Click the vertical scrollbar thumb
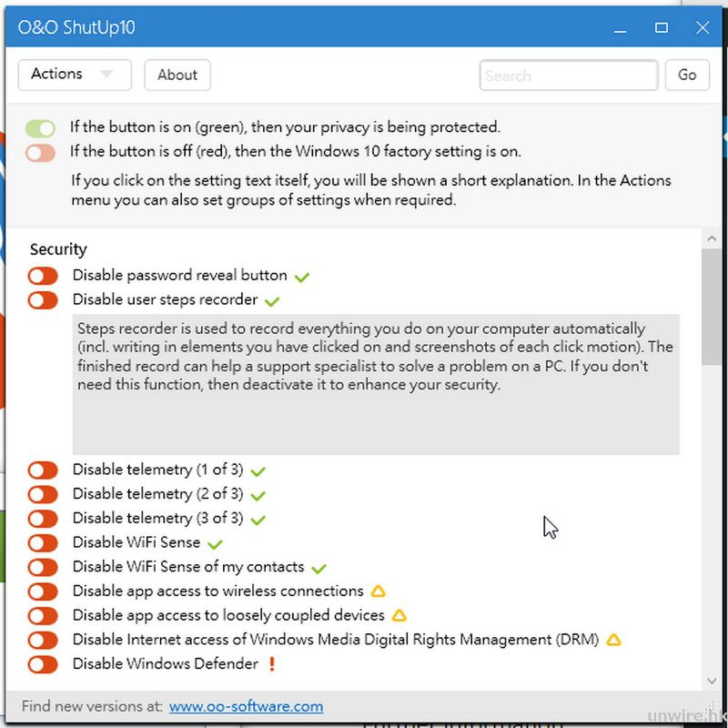 click(712, 307)
